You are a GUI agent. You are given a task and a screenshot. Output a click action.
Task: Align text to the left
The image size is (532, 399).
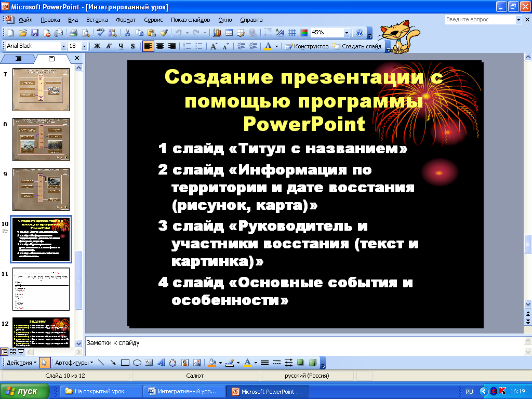click(148, 46)
